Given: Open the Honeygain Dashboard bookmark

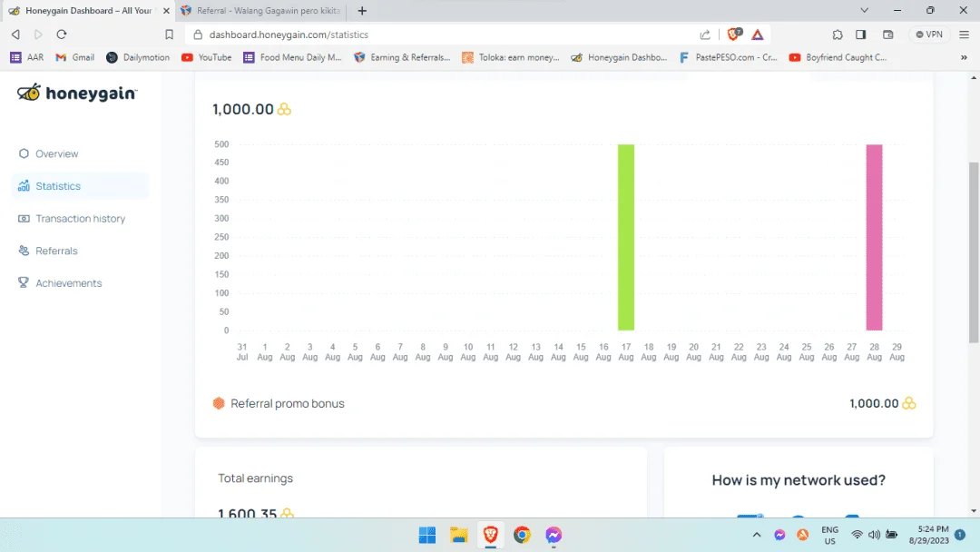Looking at the screenshot, I should pos(620,57).
